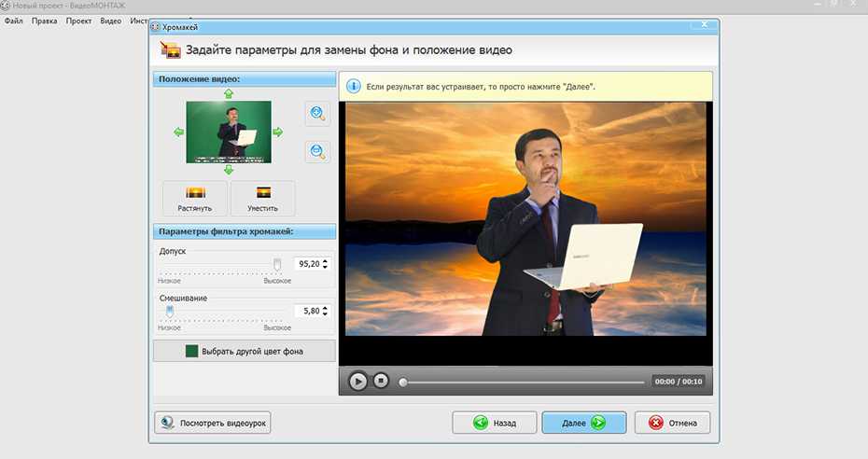Decrease Смешивание value with down arrow
This screenshot has height=459, width=868.
tap(327, 314)
